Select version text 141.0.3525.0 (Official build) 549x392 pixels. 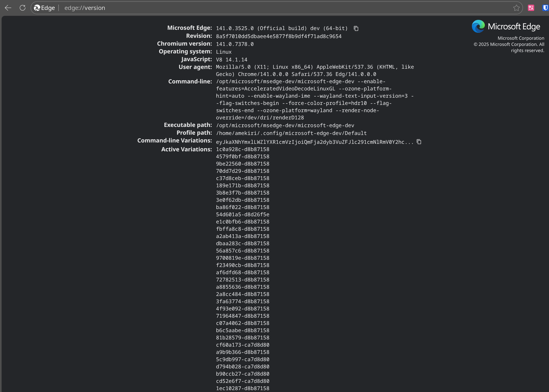(x=261, y=28)
